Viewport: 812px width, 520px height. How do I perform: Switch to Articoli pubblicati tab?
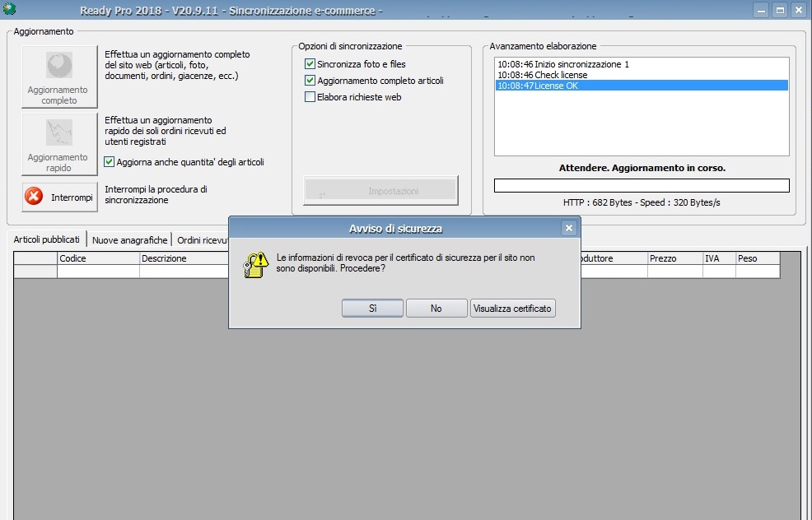(x=47, y=239)
